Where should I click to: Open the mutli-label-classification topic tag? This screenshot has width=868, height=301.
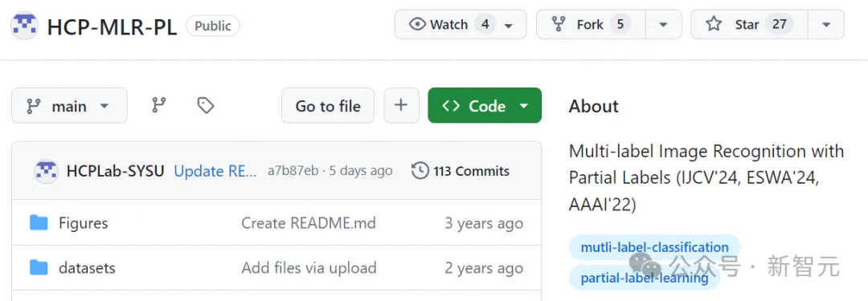point(654,247)
